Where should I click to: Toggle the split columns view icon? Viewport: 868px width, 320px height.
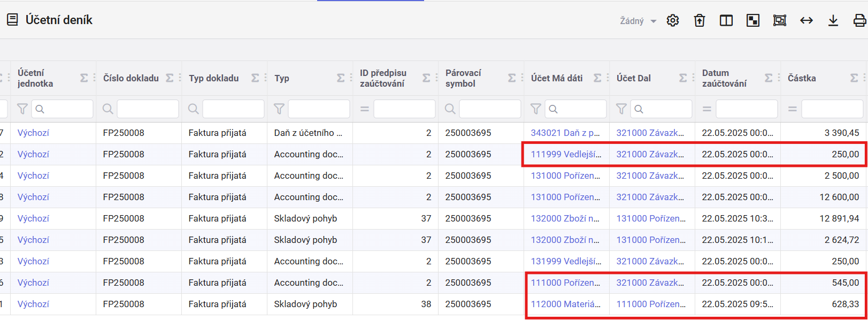(x=726, y=20)
